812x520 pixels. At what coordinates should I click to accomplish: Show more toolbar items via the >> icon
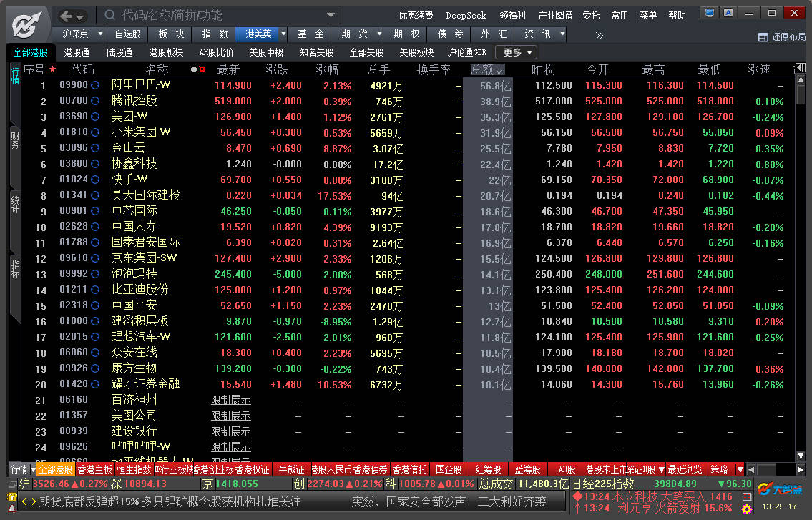click(599, 35)
